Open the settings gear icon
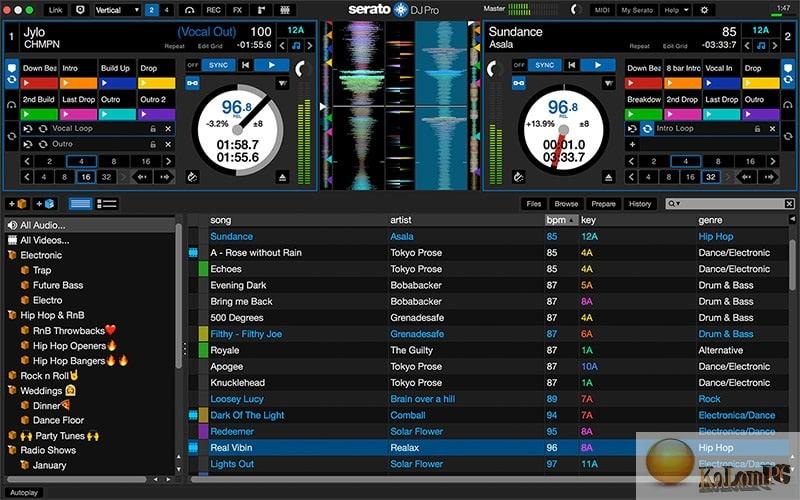The image size is (800, 500). (x=704, y=10)
